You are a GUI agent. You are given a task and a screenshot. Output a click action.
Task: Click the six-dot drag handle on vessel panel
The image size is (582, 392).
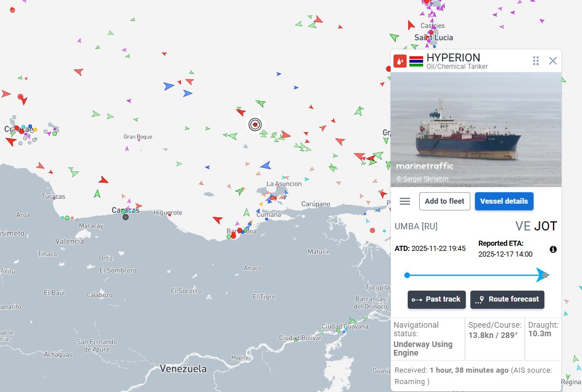pyautogui.click(x=536, y=61)
